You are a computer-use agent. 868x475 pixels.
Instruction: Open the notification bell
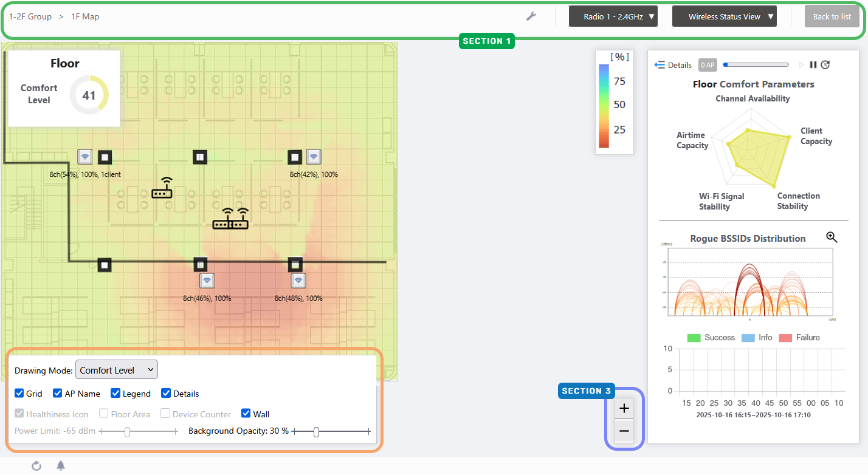point(61,466)
